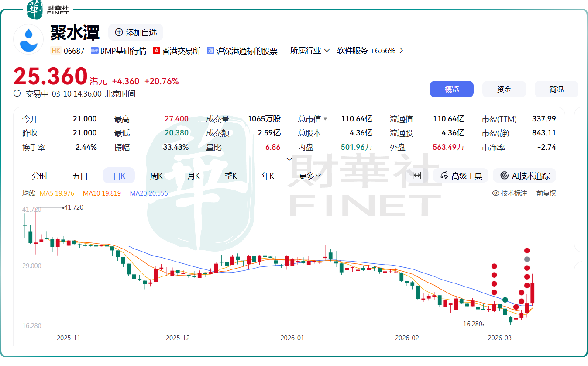Click the chart width fit icon
The height and width of the screenshot is (366, 588).
pos(417,176)
